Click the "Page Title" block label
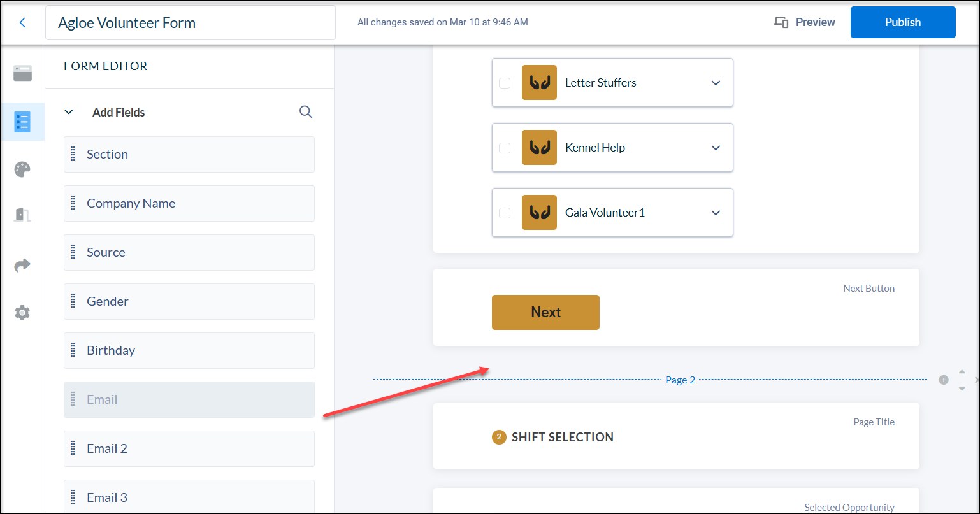980x514 pixels. pos(874,422)
